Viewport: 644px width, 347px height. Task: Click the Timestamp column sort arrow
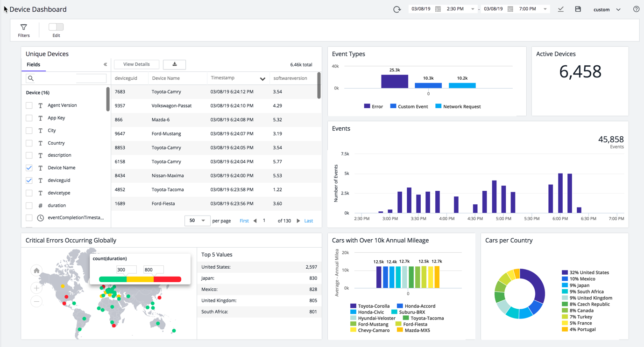(x=262, y=79)
